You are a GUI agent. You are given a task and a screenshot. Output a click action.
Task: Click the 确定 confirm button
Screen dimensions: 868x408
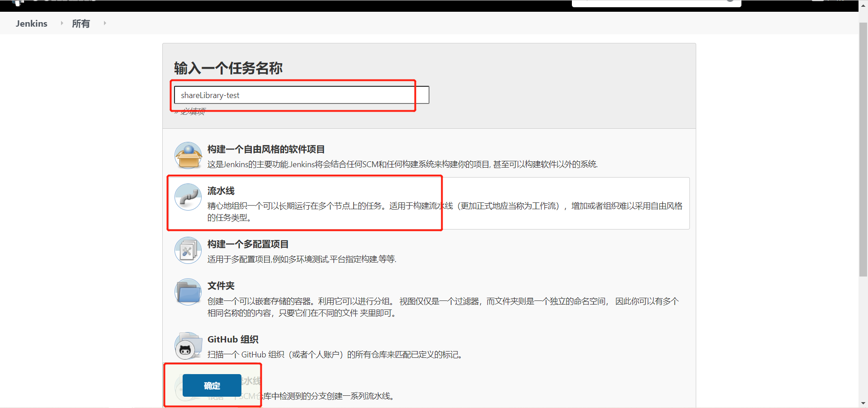pos(212,385)
